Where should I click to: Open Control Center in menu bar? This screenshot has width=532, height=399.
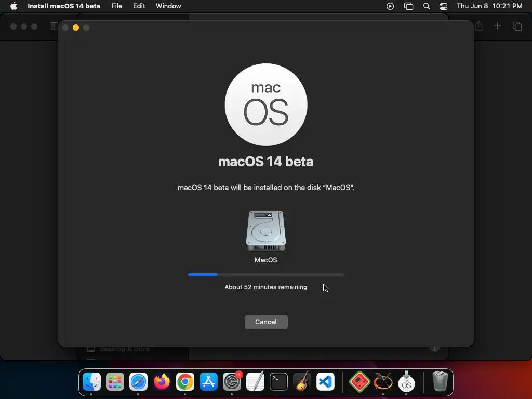click(x=444, y=6)
